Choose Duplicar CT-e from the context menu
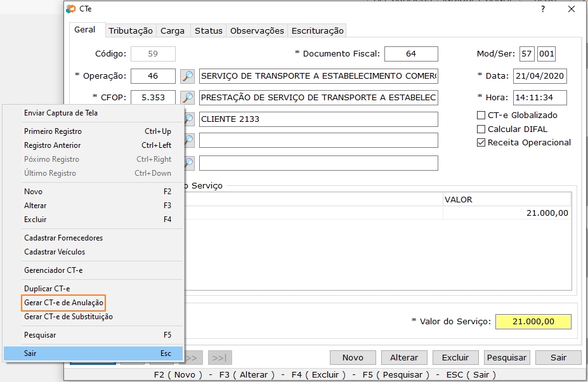 (x=47, y=289)
